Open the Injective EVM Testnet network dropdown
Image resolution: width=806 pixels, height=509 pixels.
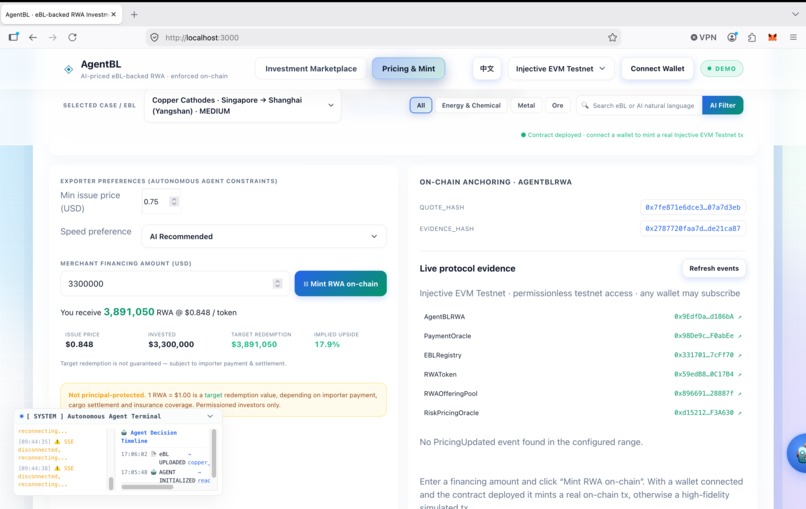(x=560, y=69)
